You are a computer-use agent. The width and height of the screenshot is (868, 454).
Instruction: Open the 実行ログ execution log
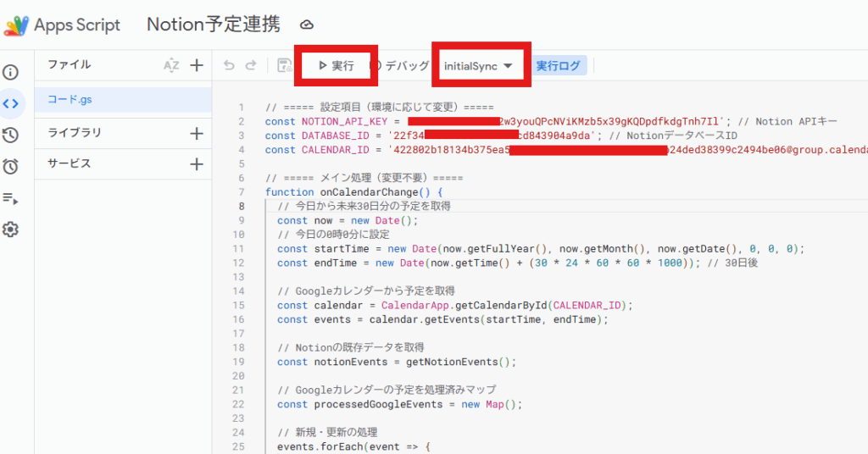pyautogui.click(x=558, y=66)
